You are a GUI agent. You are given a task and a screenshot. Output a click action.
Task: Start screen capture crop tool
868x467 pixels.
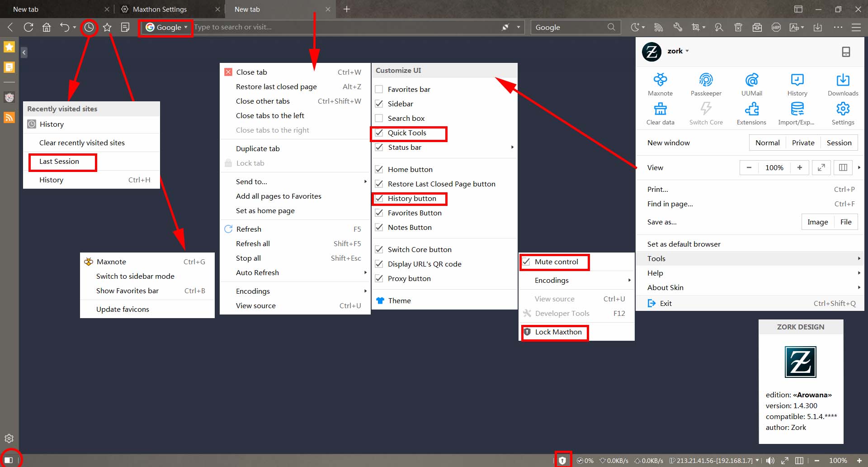696,27
